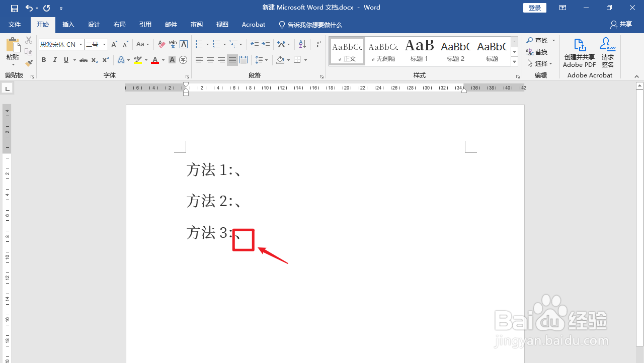Viewport: 644px width, 363px height.
Task: Switch to the 插入 Insert tab
Action: [68, 25]
